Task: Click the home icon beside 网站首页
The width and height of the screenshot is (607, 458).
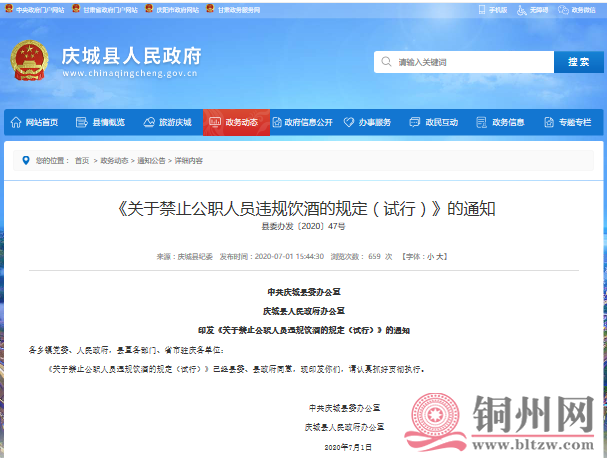Action: coord(16,122)
